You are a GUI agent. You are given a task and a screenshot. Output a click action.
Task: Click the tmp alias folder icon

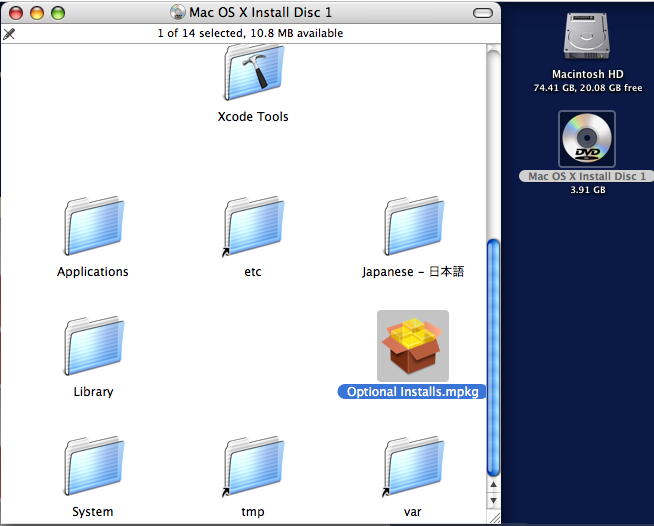pyautogui.click(x=254, y=466)
